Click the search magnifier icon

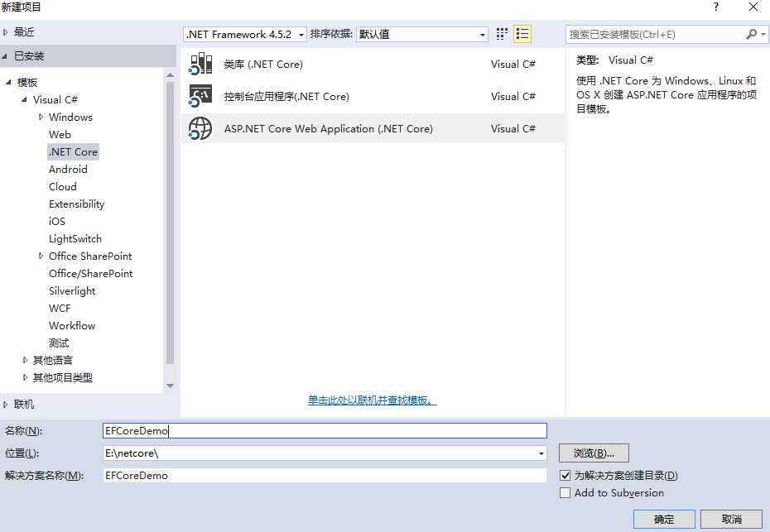[x=751, y=35]
